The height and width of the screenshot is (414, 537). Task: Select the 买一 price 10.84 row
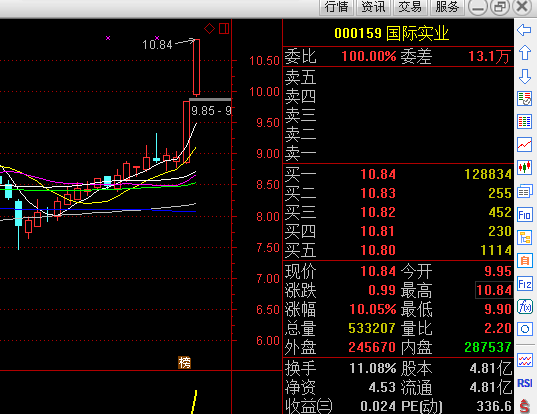pyautogui.click(x=398, y=174)
